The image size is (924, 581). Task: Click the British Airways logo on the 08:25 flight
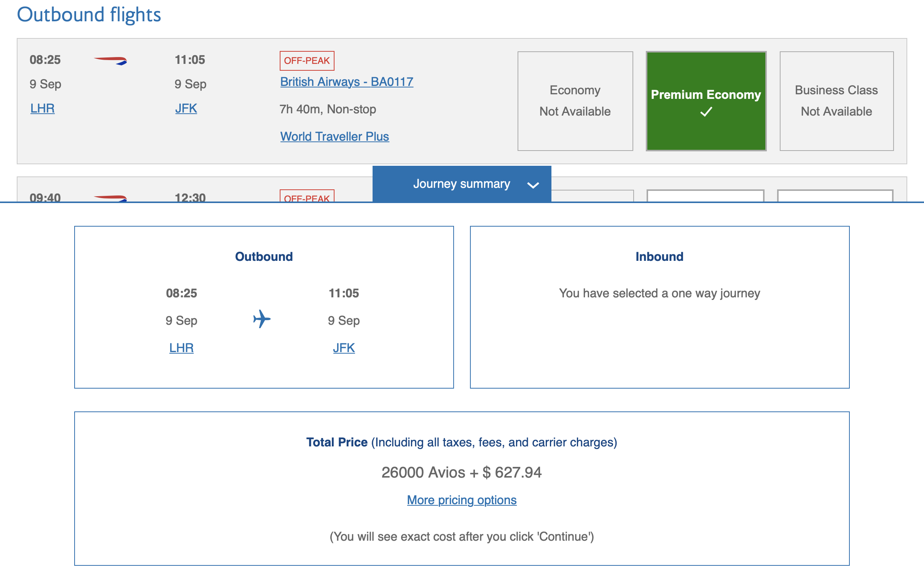110,60
